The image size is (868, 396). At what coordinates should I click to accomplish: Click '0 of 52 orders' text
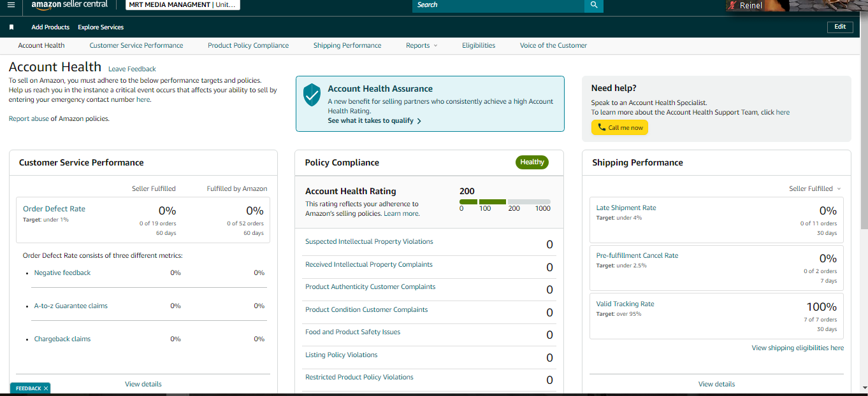pos(245,223)
